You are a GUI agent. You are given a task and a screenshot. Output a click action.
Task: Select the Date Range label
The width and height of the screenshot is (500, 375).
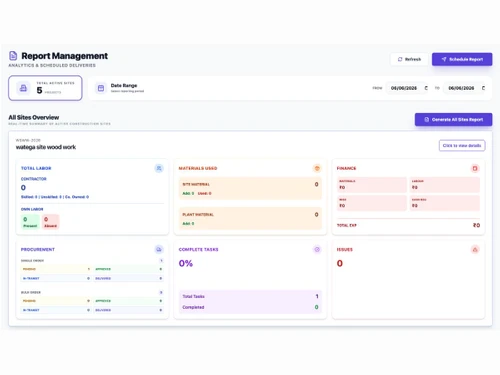(x=124, y=85)
